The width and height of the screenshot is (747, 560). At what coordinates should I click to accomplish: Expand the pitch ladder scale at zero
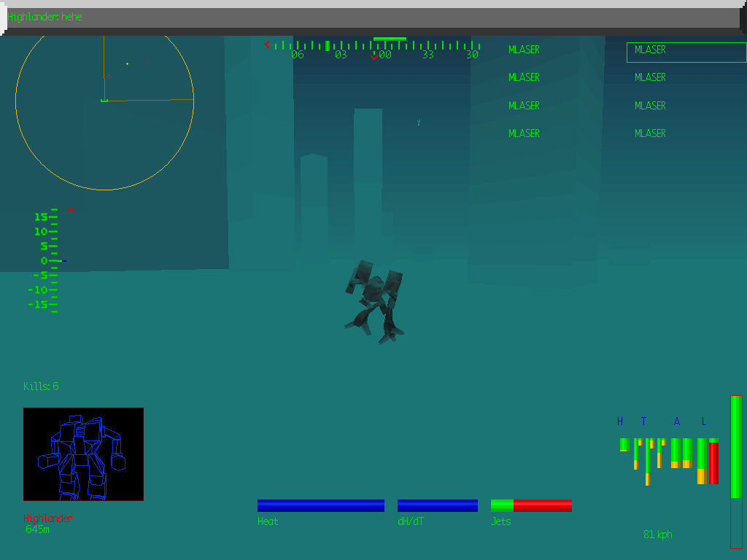coord(45,260)
